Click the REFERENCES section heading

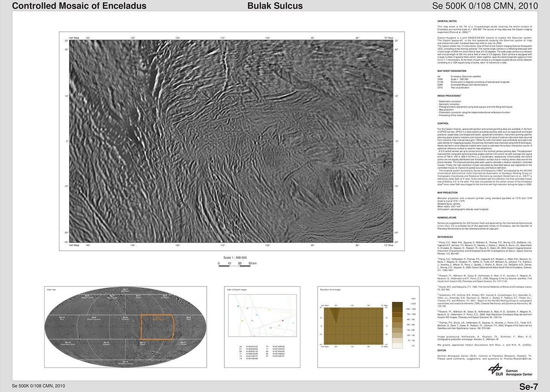pyautogui.click(x=445, y=237)
